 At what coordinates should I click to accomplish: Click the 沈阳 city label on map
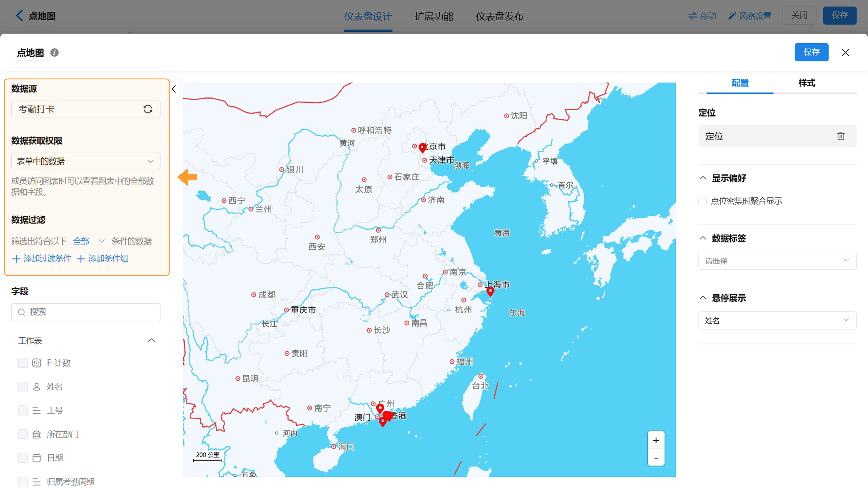tap(519, 116)
